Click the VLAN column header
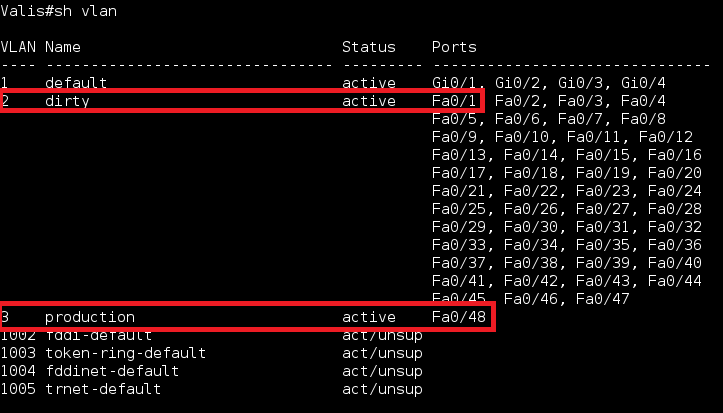The image size is (723, 413). click(17, 47)
